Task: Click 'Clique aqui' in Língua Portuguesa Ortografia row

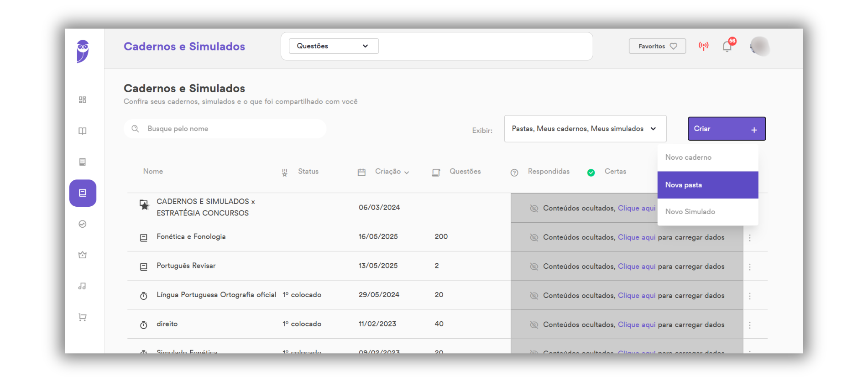Action: click(637, 296)
